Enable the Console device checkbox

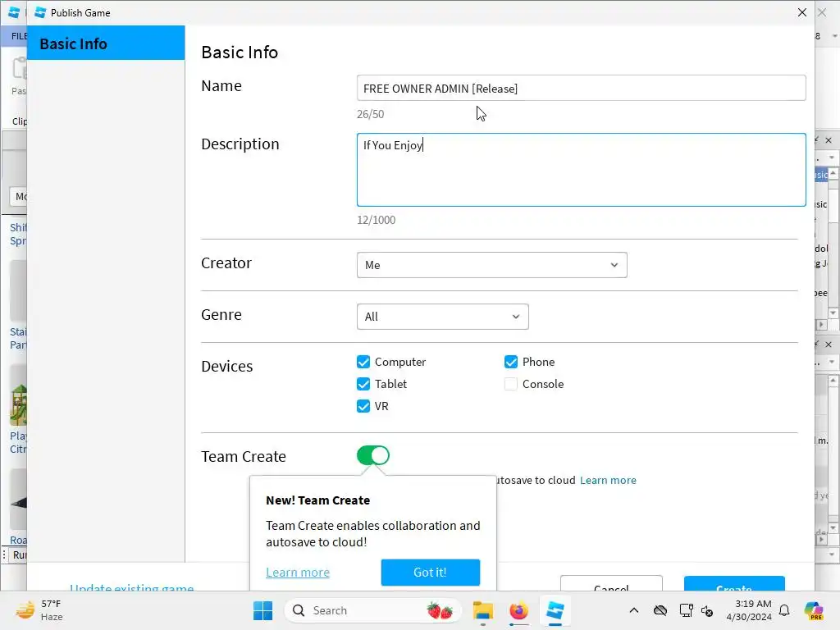tap(511, 384)
